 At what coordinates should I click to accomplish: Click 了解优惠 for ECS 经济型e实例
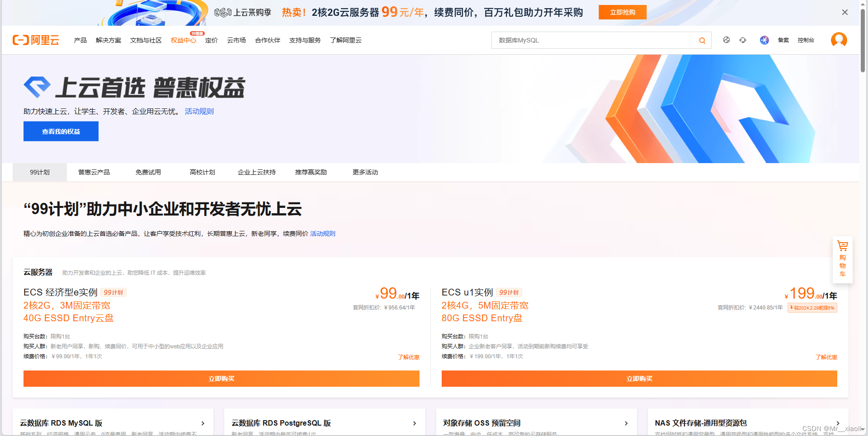click(x=408, y=357)
